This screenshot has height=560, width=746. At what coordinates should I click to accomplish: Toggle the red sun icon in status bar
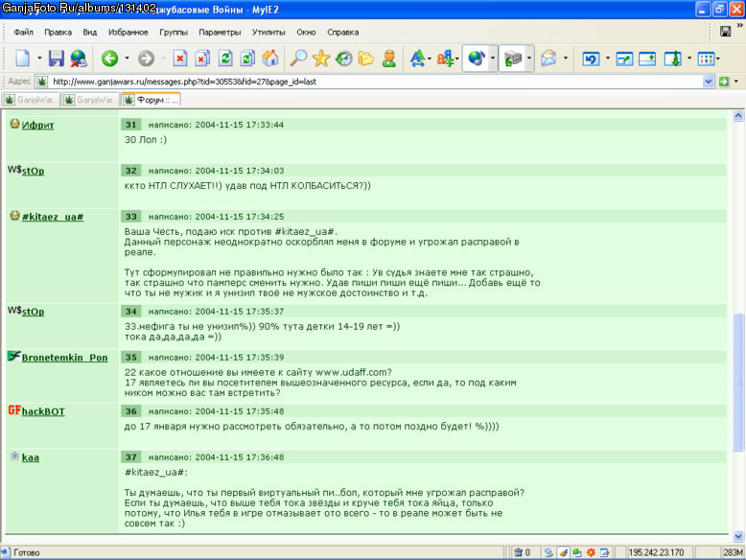[591, 552]
